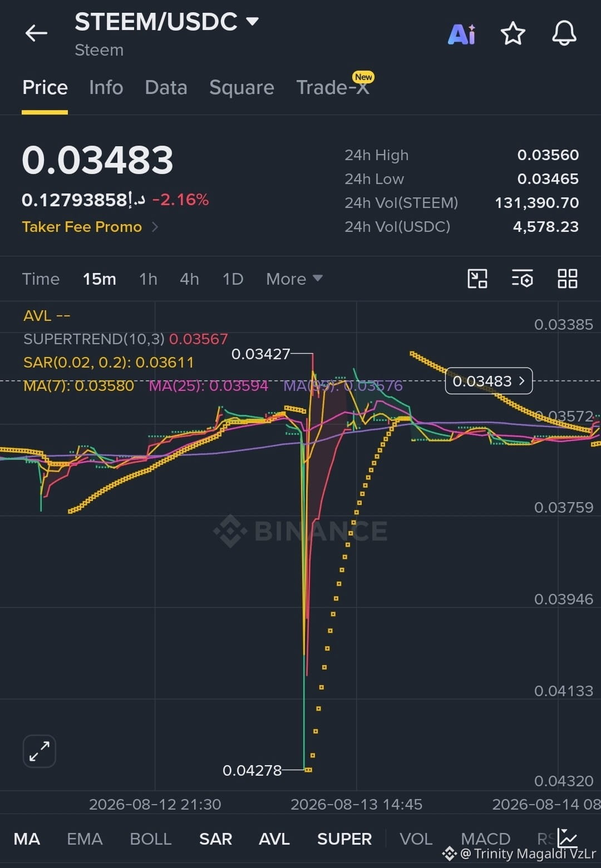Image resolution: width=601 pixels, height=868 pixels.
Task: Toggle the SAR indicator
Action: (215, 839)
